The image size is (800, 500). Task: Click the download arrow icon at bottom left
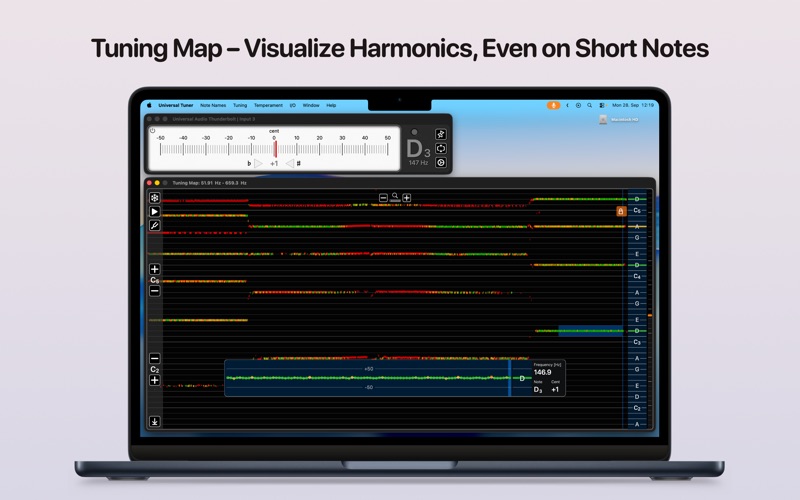point(155,421)
